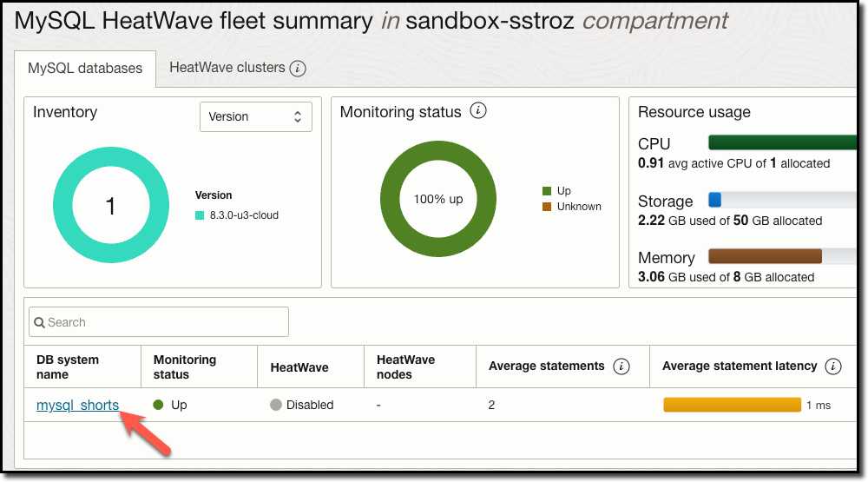This screenshot has height=482, width=868.
Task: Switch to the HeatWave clusters tab
Action: point(227,68)
